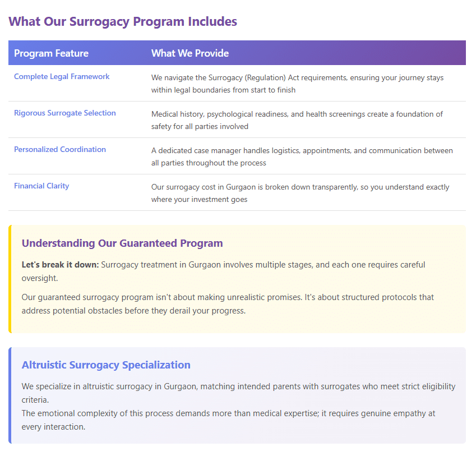Select the 'Rigorous Surrogate Selection' row label
The image size is (476, 456).
tap(65, 113)
